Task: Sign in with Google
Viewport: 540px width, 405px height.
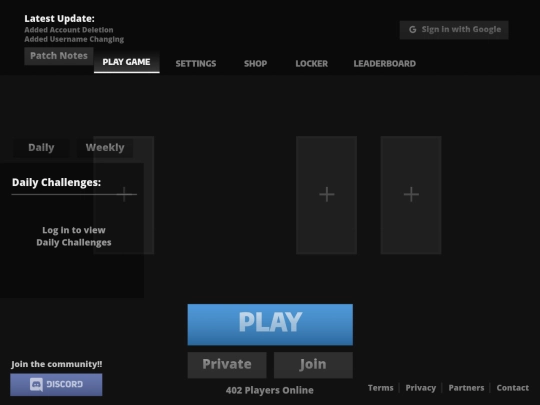Action: (454, 30)
